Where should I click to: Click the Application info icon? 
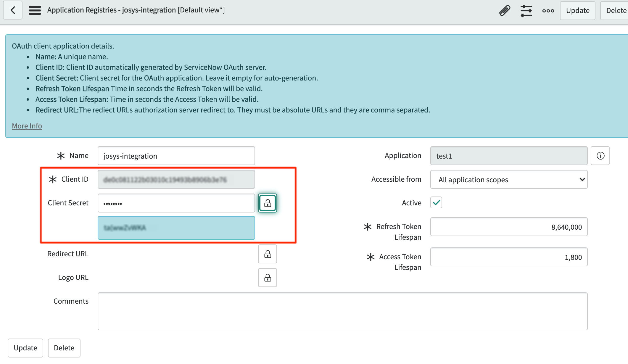coord(600,156)
